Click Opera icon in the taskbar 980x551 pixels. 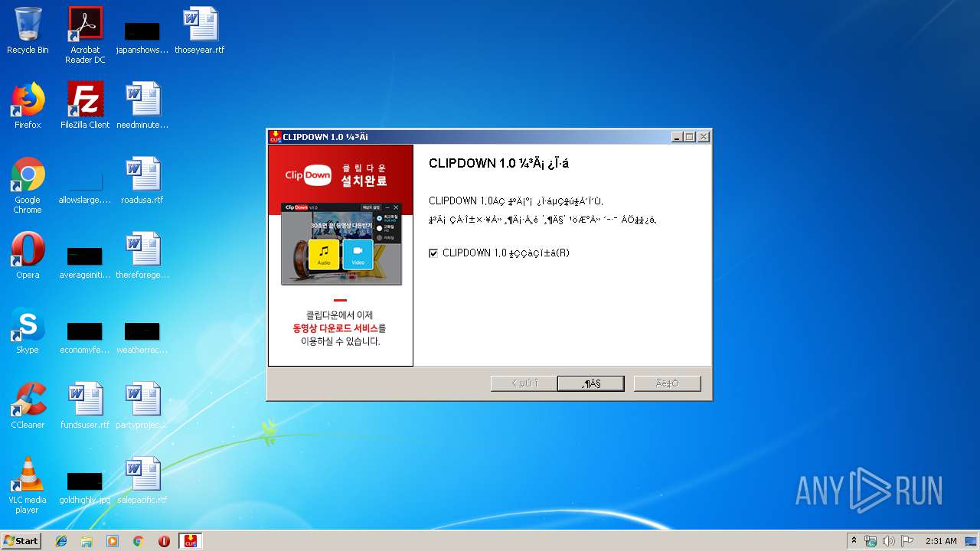[164, 541]
